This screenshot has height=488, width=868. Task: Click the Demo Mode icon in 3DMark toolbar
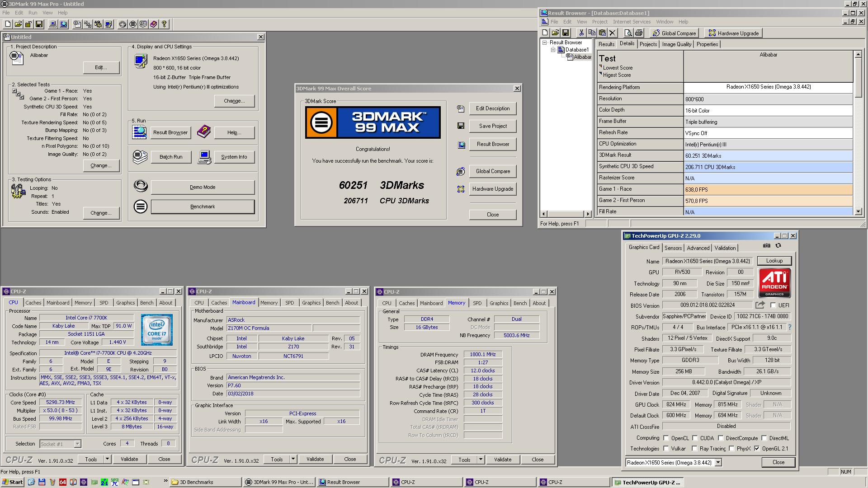tap(123, 24)
